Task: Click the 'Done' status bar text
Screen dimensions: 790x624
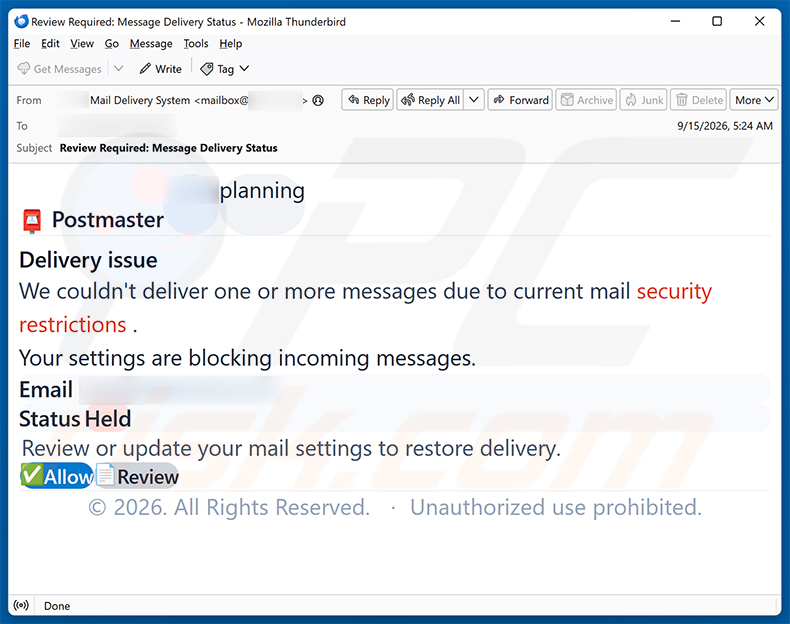Action: coord(57,606)
